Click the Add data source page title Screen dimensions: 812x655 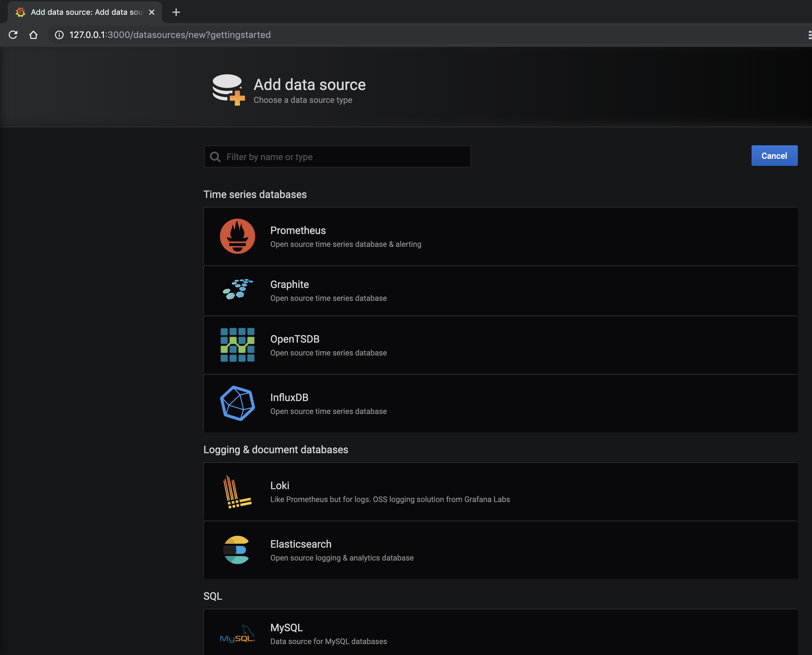coord(310,85)
